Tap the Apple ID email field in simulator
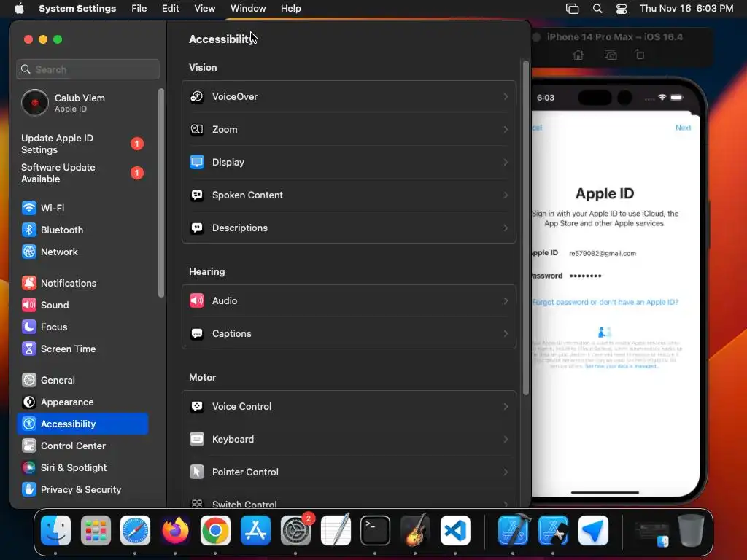The width and height of the screenshot is (747, 560). (x=603, y=253)
